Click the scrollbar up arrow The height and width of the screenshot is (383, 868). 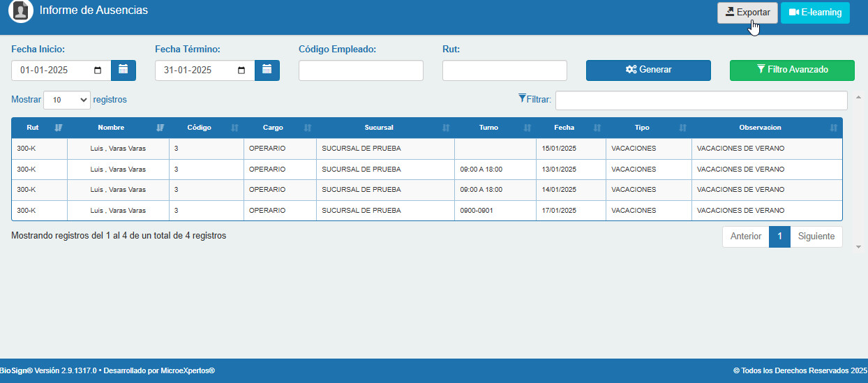(859, 98)
